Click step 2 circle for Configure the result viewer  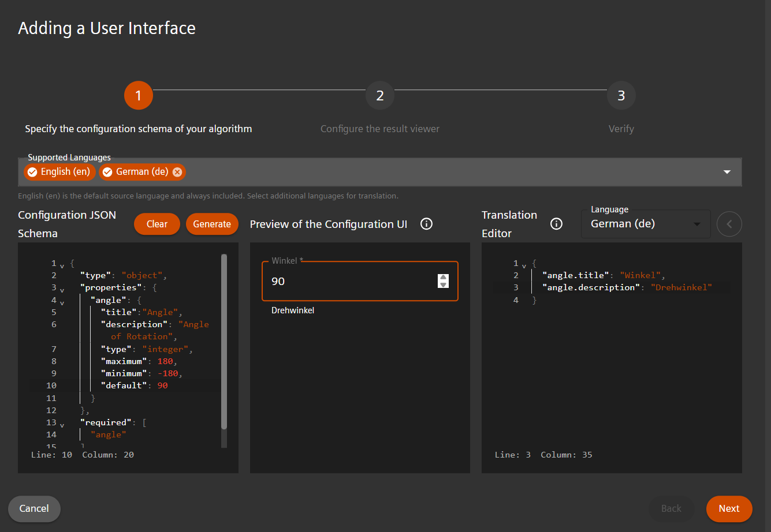tap(380, 95)
